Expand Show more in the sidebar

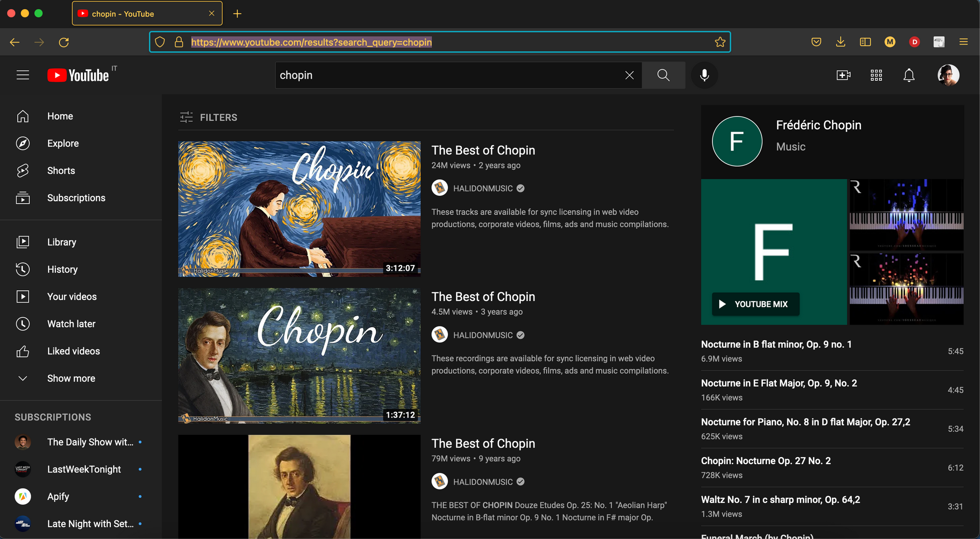tap(81, 378)
